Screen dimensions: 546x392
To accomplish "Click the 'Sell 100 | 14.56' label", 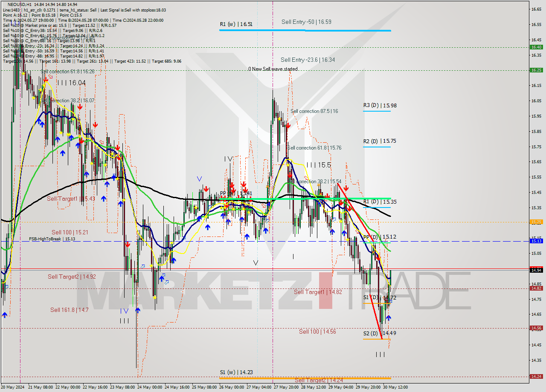I will pos(317,331).
